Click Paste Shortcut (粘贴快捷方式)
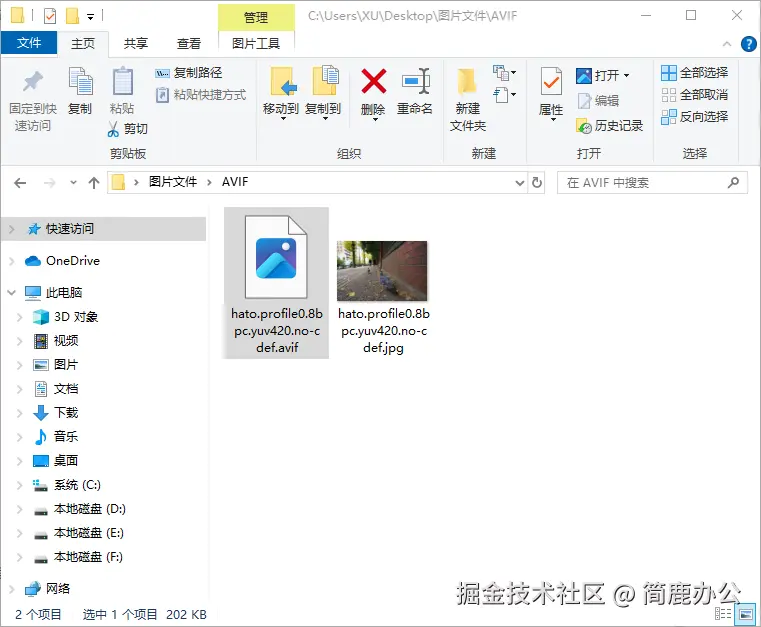 click(x=200, y=95)
